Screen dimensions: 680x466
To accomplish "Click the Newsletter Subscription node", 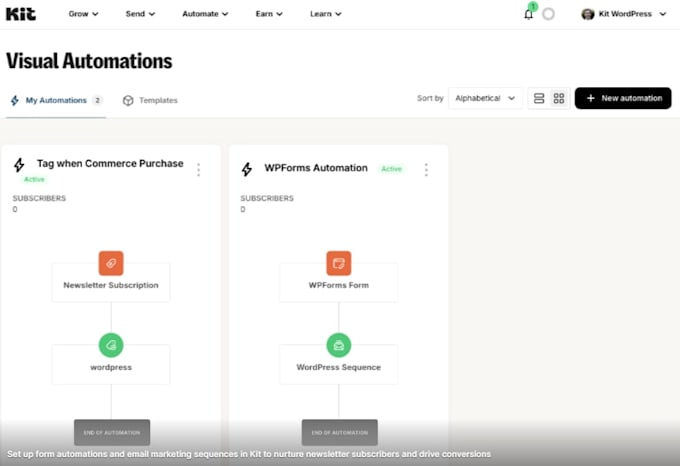I will point(111,282).
